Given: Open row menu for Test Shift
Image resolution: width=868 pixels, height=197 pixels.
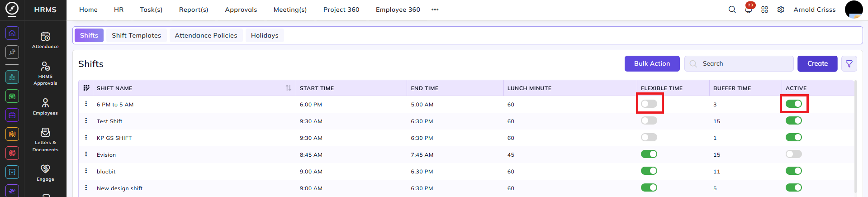Looking at the screenshot, I should click(86, 120).
